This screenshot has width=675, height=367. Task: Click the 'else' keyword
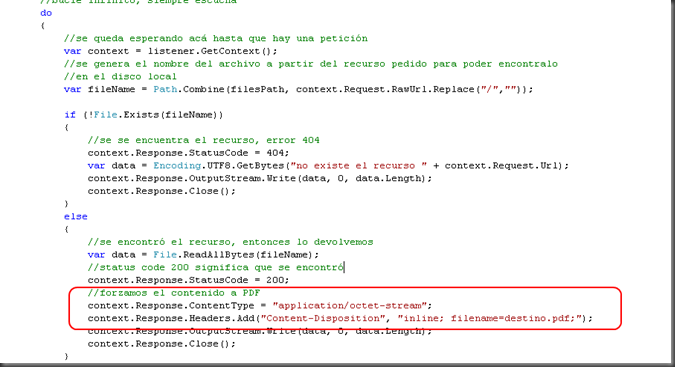pos(76,216)
